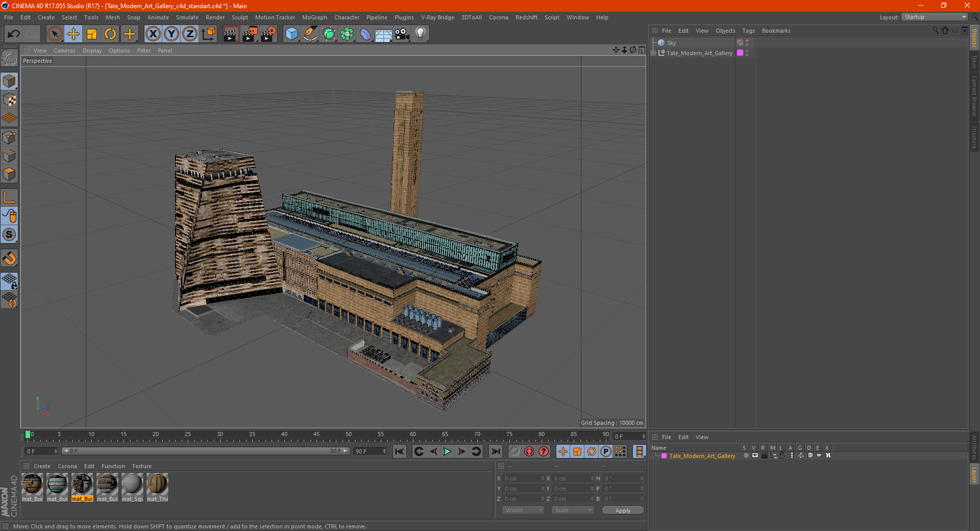Open the MoGraph menu
This screenshot has height=531, width=980.
[314, 17]
